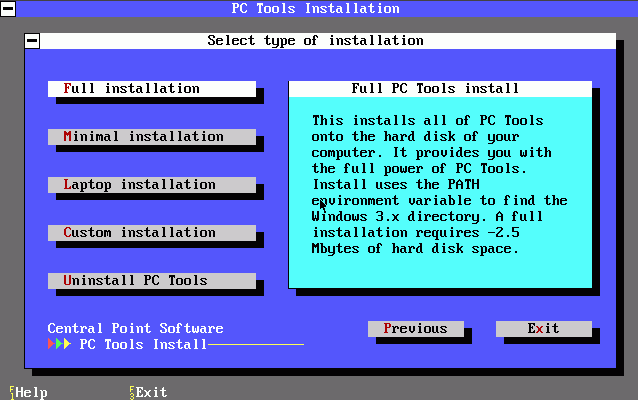Screen dimensions: 638x400
Task: Click 'This installs all of PC Tools' line
Action: pyautogui.click(x=428, y=121)
